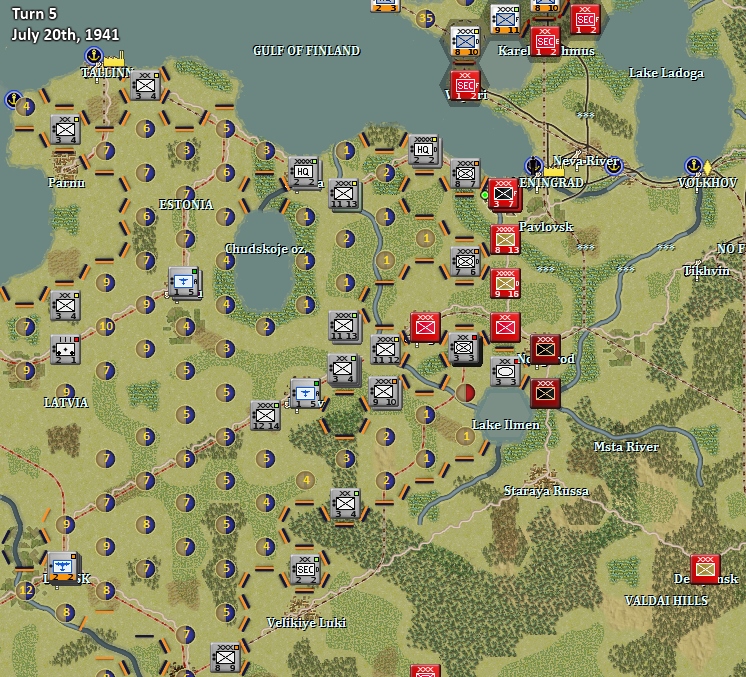
Task: Click the Velikiye Luki town label
Action: 306,622
